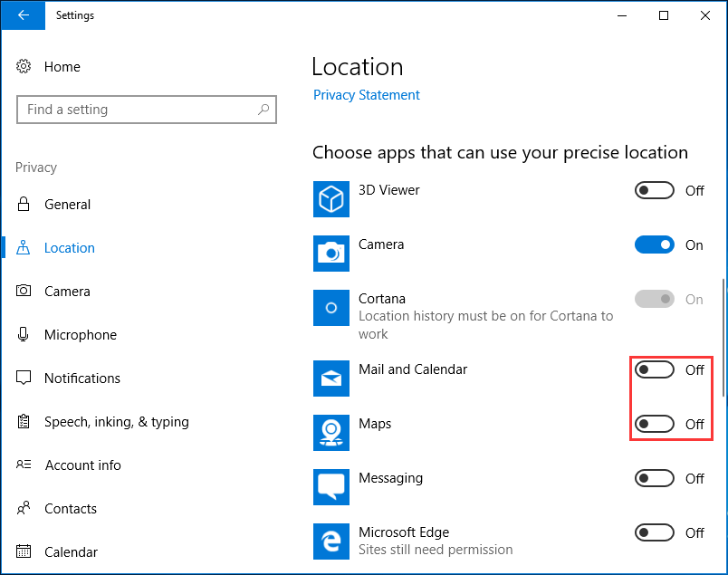
Task: Enable location for Mail and Calendar
Action: point(654,369)
